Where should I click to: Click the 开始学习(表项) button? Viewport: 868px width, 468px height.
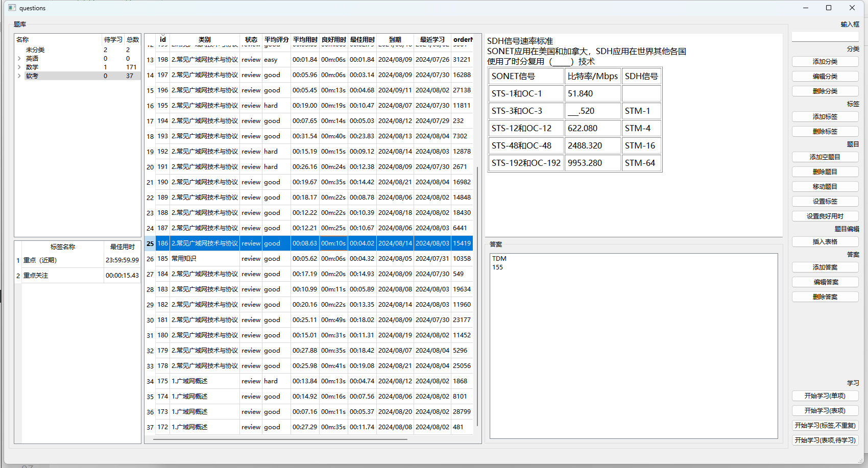click(825, 411)
